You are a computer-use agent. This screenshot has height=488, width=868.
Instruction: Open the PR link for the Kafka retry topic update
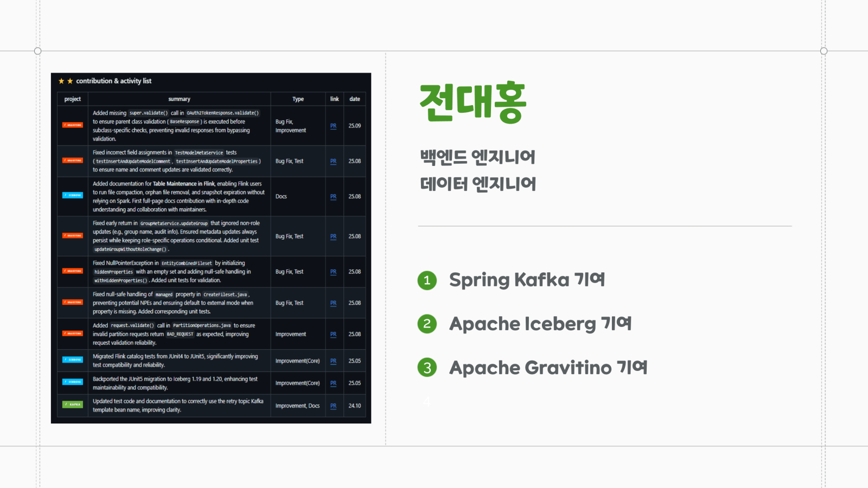[x=333, y=406]
